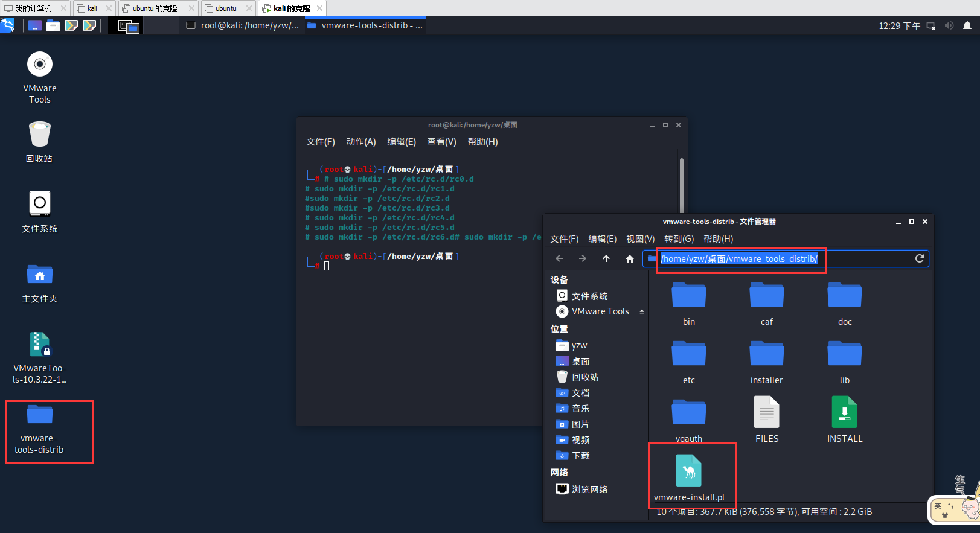Click the root@kali terminal taskbar button
Viewport: 980px width, 533px height.
coord(243,25)
